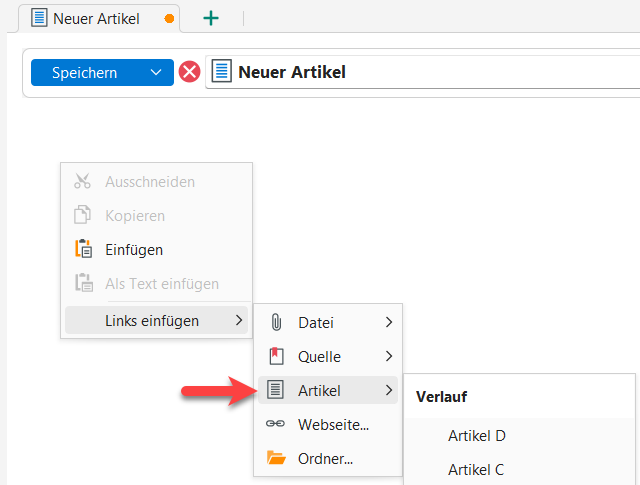Screen dimensions: 640x485
Task: Choose Webseite... menu entry
Action: coord(333,424)
